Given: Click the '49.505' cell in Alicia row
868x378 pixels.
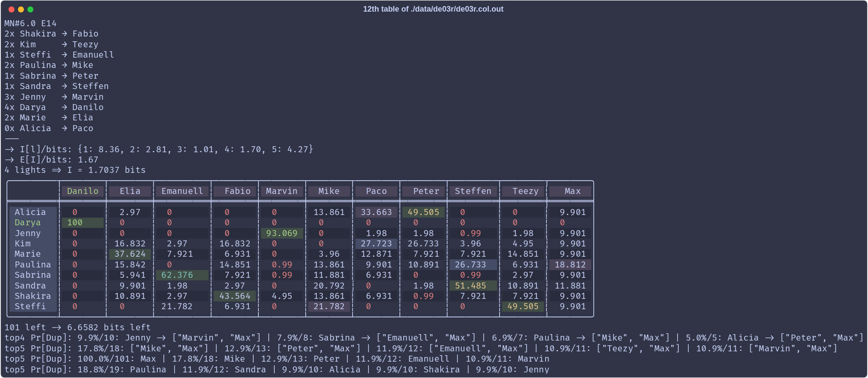Looking at the screenshot, I should click(423, 212).
